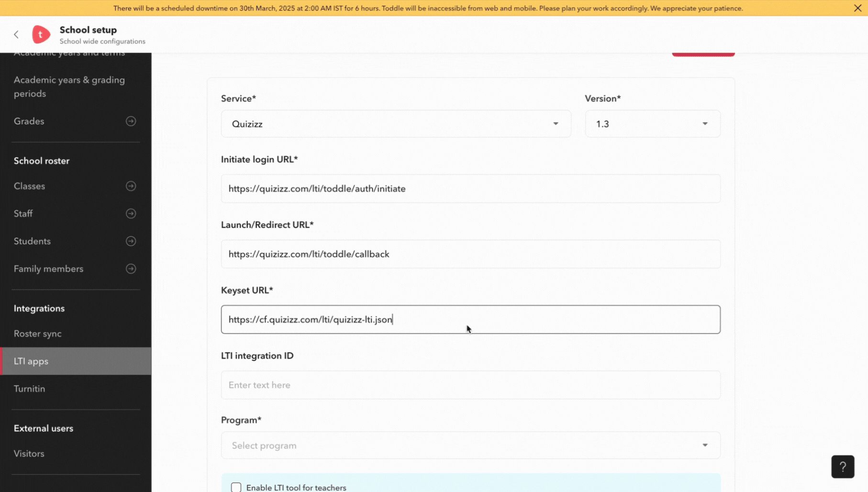
Task: Click the External users section heading
Action: click(x=44, y=428)
